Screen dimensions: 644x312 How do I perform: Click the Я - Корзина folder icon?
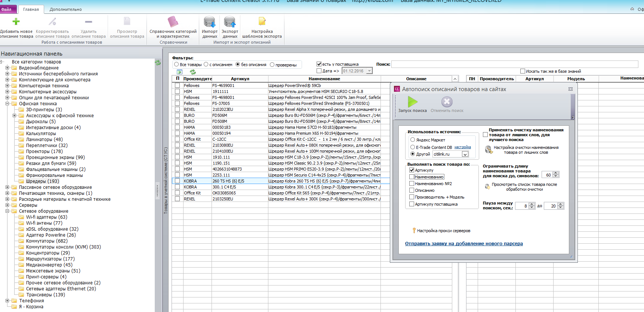click(15, 307)
